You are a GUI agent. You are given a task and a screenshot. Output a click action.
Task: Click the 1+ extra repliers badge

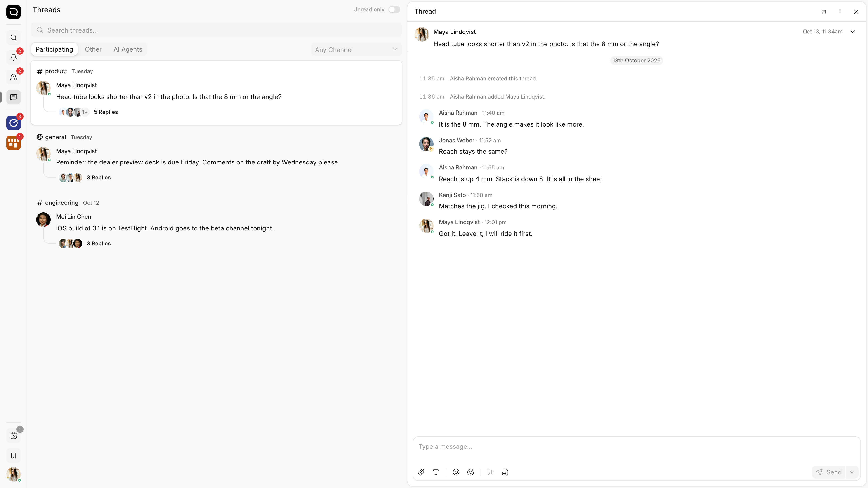85,112
